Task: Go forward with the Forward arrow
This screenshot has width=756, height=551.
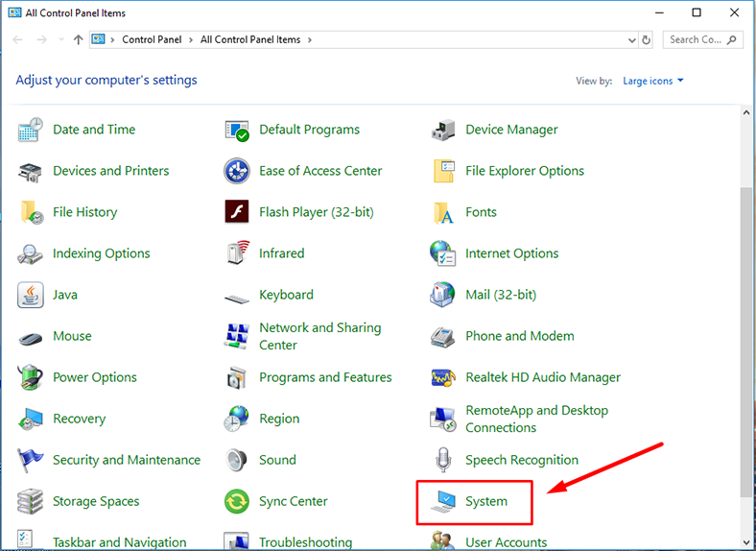Action: tap(42, 39)
